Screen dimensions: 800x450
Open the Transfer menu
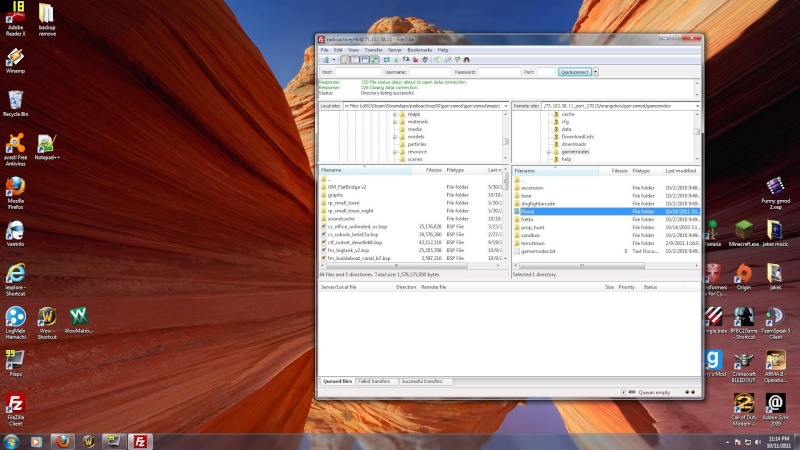click(x=373, y=50)
